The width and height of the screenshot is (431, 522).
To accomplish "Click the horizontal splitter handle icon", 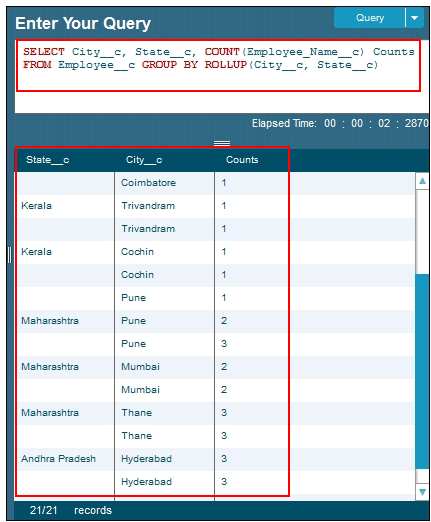I will tap(222, 143).
